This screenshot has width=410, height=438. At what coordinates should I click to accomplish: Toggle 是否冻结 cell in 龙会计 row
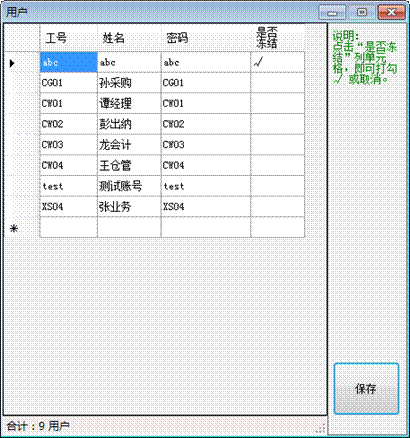(x=278, y=145)
